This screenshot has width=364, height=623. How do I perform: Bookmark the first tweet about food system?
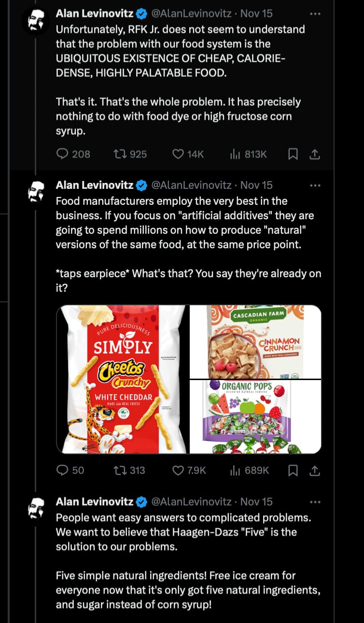[293, 154]
